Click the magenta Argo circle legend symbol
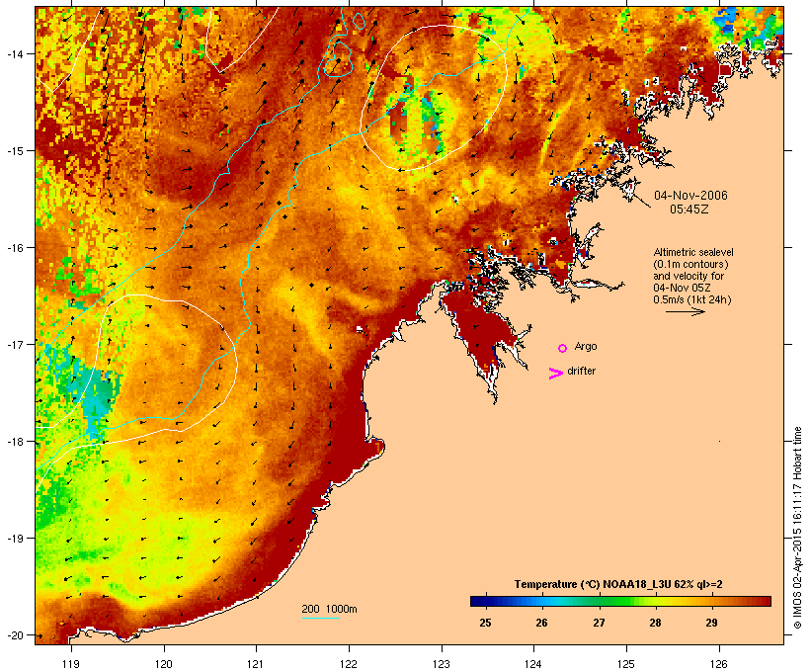 pos(563,349)
